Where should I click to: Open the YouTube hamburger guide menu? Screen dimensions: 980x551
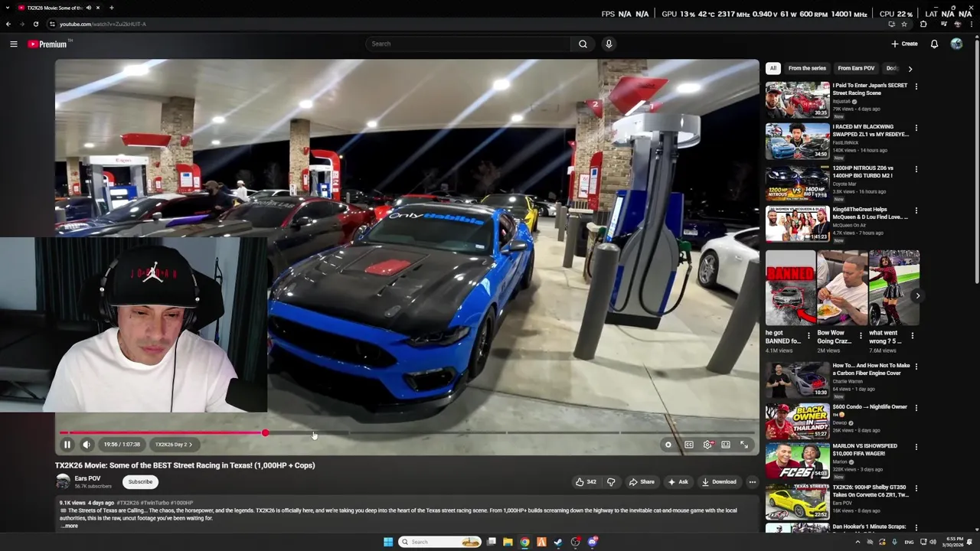tap(13, 44)
